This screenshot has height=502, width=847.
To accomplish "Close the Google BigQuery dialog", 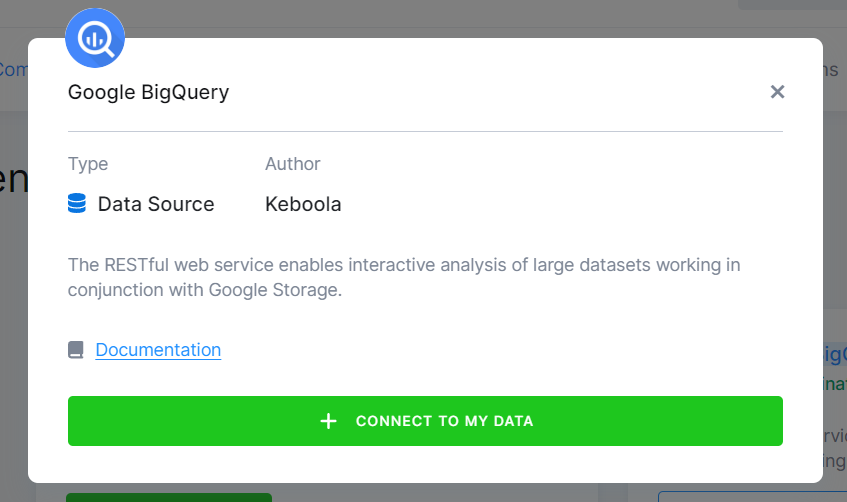I will pyautogui.click(x=777, y=92).
